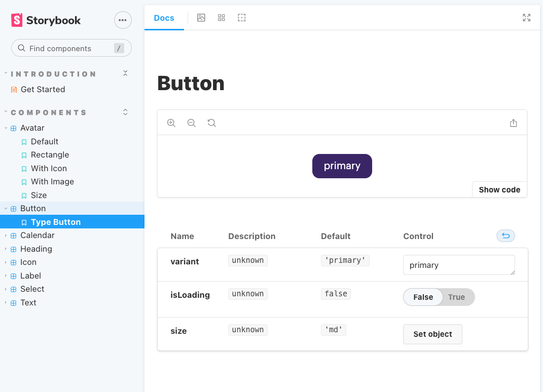543x392 pixels.
Task: Enable outlines icon in the top toolbar
Action: click(242, 18)
